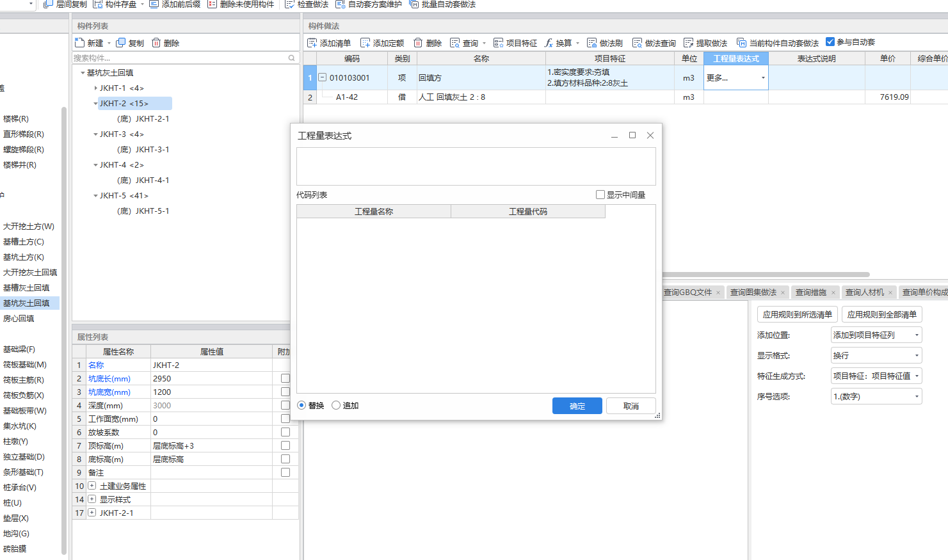Open the 更多... 工程量表达式 cell dropdown
This screenshot has height=560, width=948.
click(x=763, y=77)
